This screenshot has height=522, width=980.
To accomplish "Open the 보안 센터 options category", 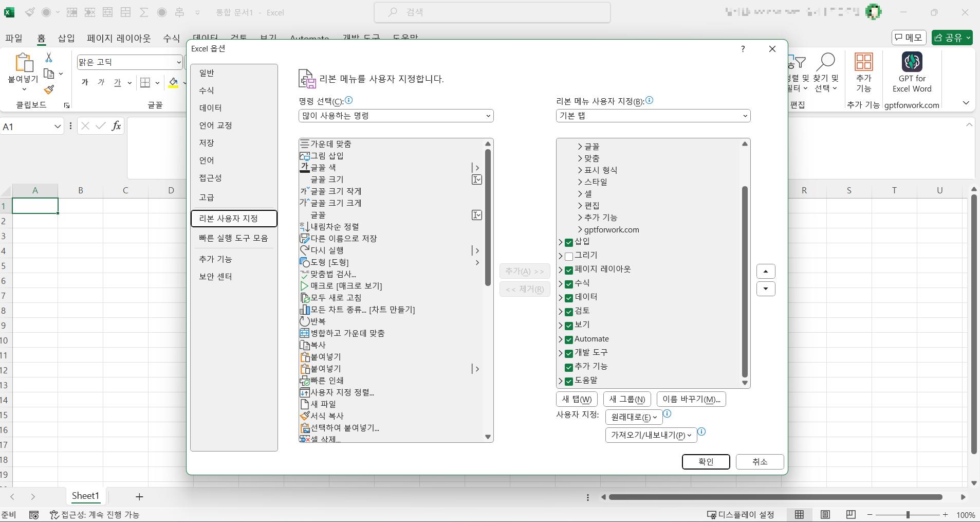I will click(x=234, y=277).
